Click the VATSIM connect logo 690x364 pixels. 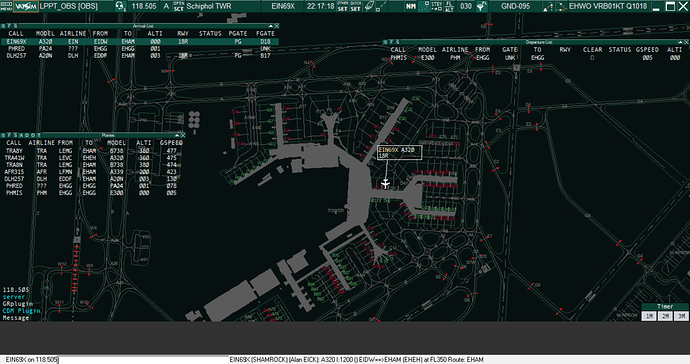coord(26,6)
